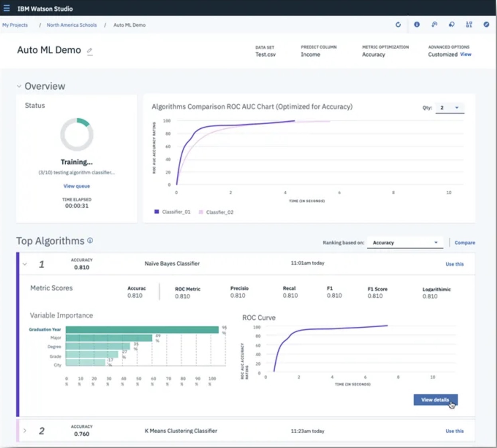This screenshot has width=497, height=448.
Task: Click the Recall score label
Action: 289,288
